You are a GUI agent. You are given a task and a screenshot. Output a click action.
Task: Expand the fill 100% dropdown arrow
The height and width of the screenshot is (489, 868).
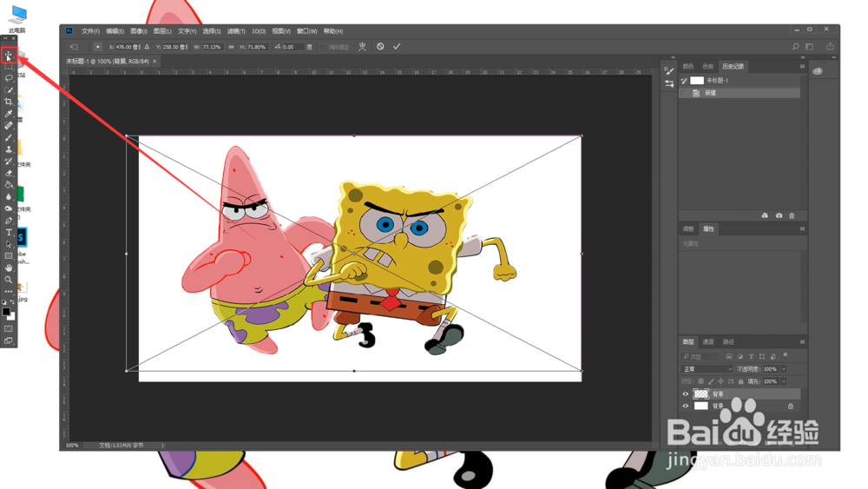click(x=783, y=381)
